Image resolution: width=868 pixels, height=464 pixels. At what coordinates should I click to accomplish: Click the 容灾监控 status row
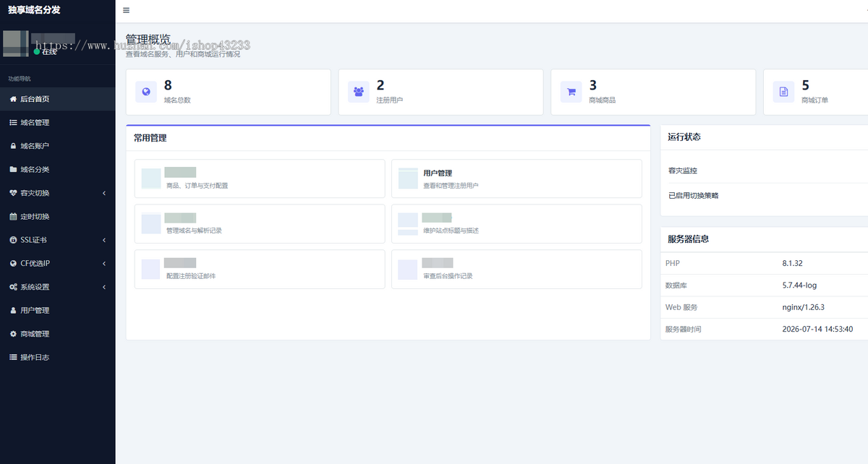coord(764,171)
